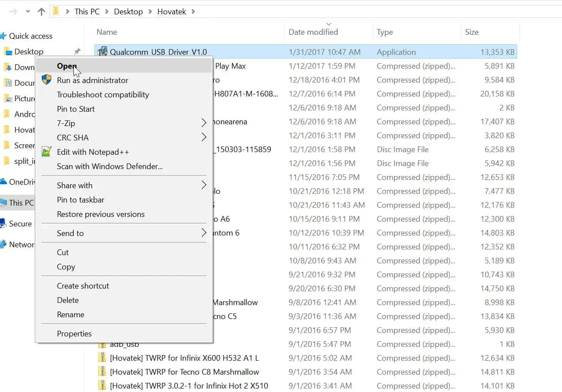This screenshot has width=562, height=392.
Task: Expand the chevron between This PC and Desktop
Action: click(107, 12)
